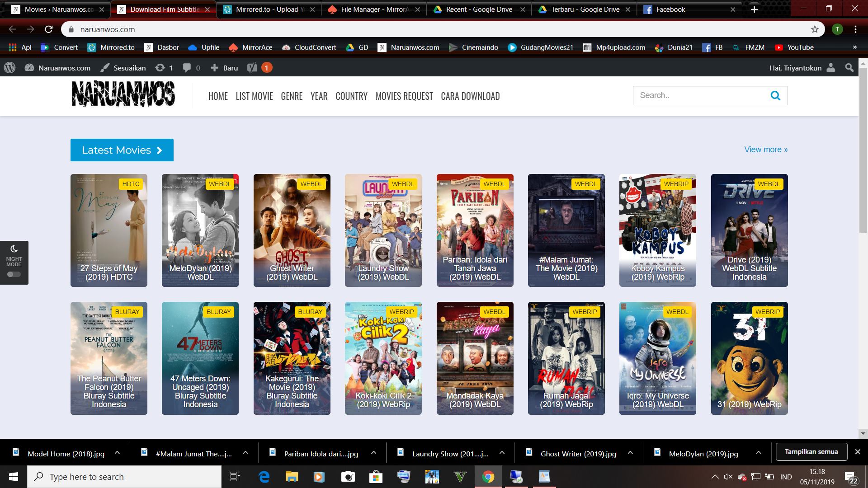
Task: Open the YEAR menu item
Action: coord(319,96)
